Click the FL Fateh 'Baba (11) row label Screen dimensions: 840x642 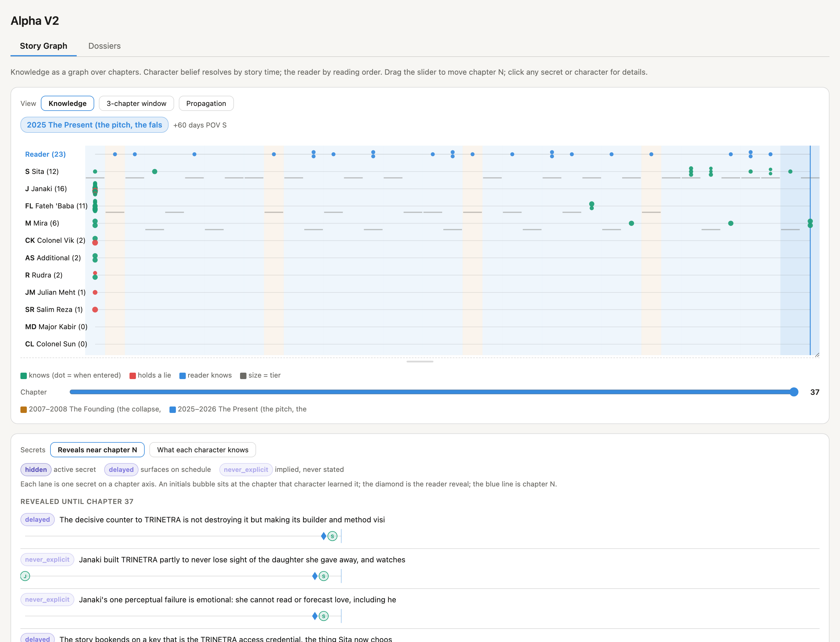pos(56,206)
